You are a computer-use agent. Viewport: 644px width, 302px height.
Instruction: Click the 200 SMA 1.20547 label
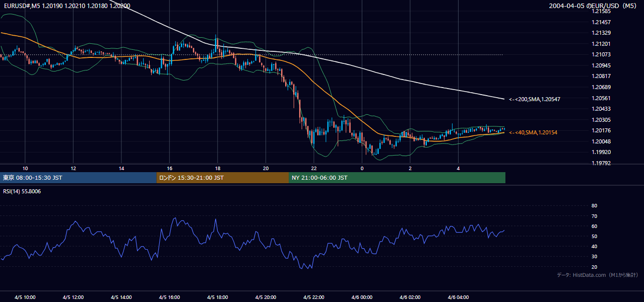pos(535,99)
